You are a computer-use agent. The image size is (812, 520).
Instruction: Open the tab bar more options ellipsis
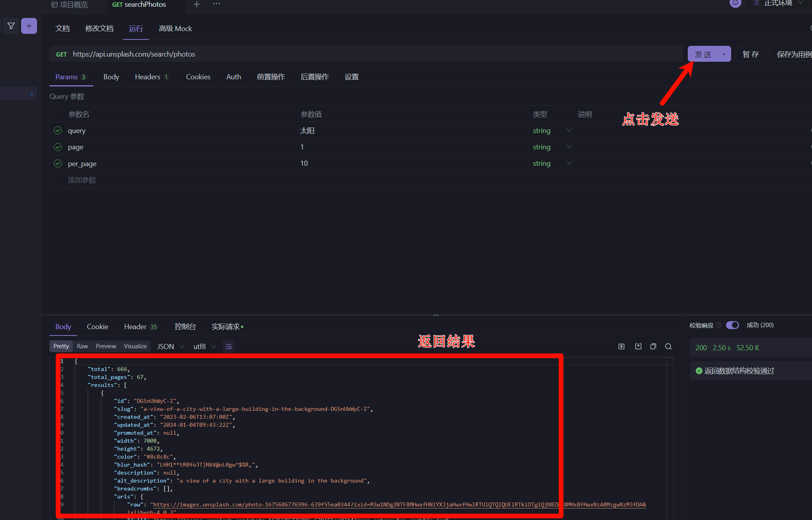click(x=217, y=4)
